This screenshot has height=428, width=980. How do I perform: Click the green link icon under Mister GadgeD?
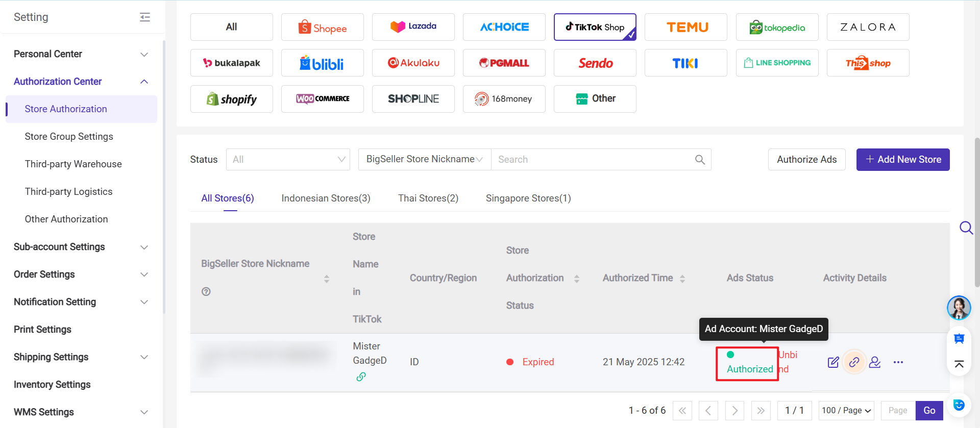click(361, 376)
